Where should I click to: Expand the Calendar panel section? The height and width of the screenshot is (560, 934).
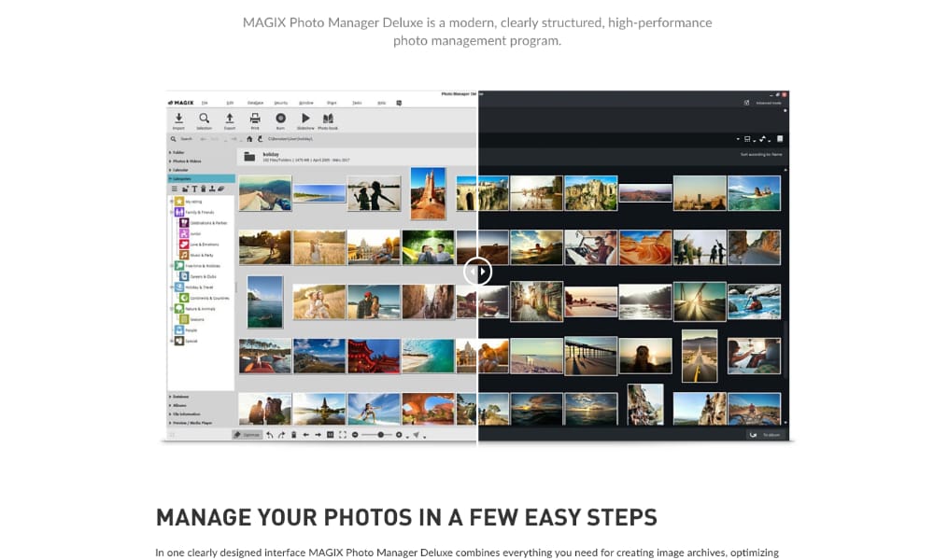coord(180,170)
